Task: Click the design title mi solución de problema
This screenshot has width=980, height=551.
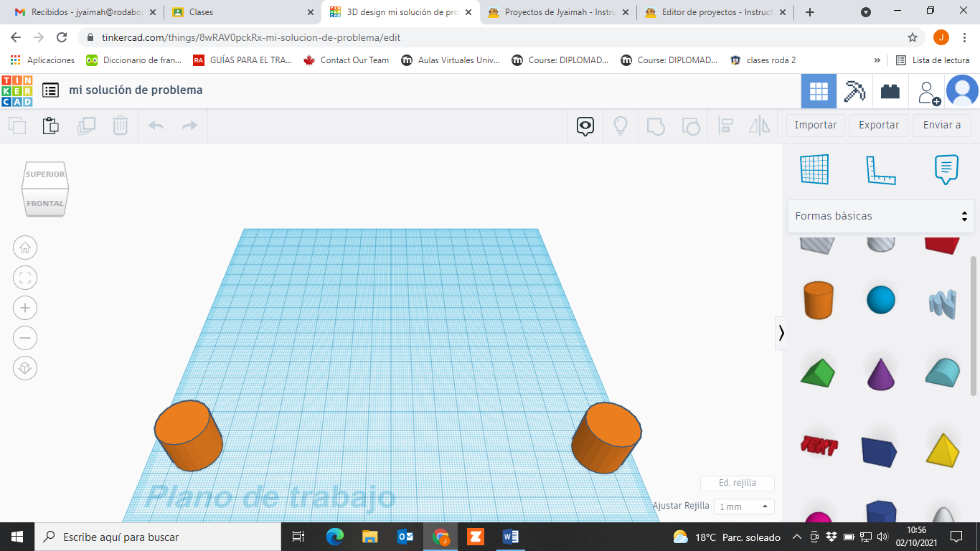Action: 136,90
